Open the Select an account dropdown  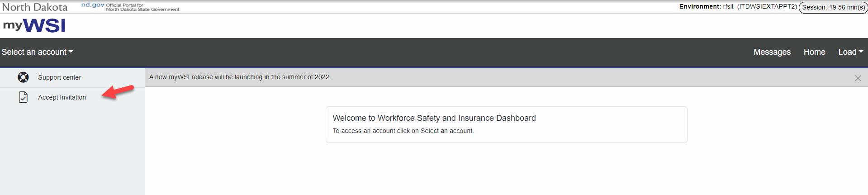point(37,52)
